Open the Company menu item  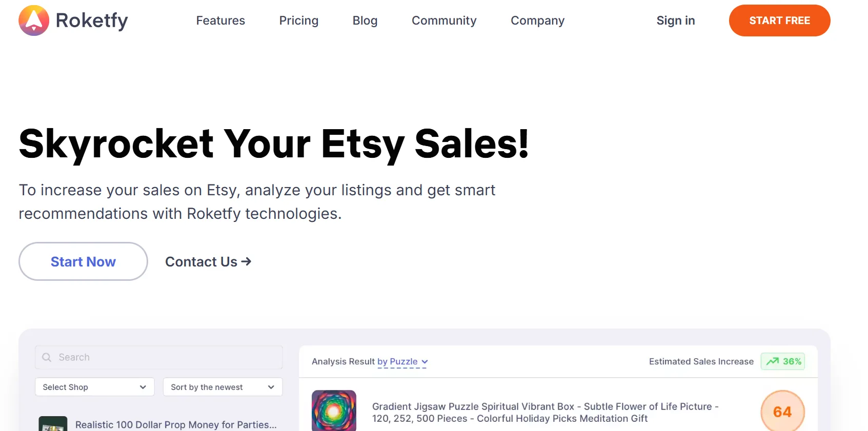click(537, 20)
